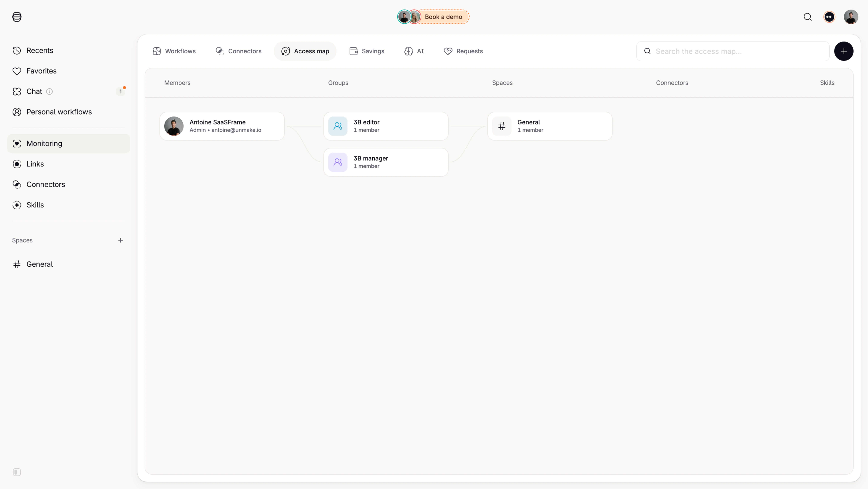
Task: Switch to the AI tab
Action: coord(414,51)
